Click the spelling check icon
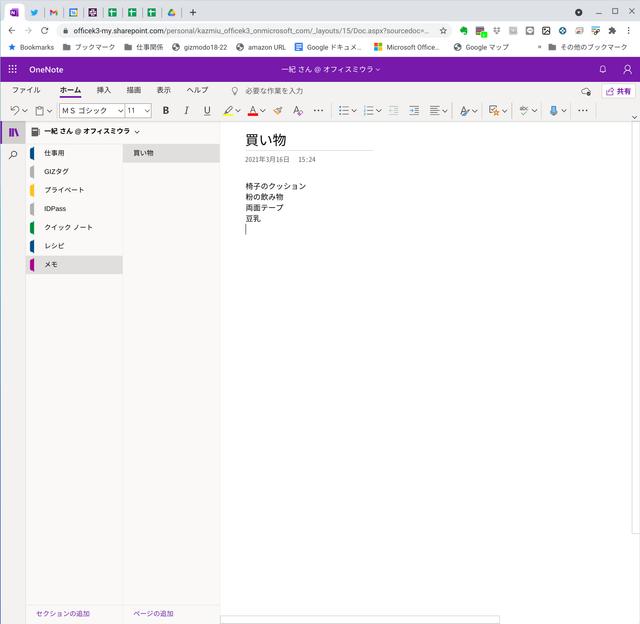Viewport: 640px width, 624px height. [524, 111]
